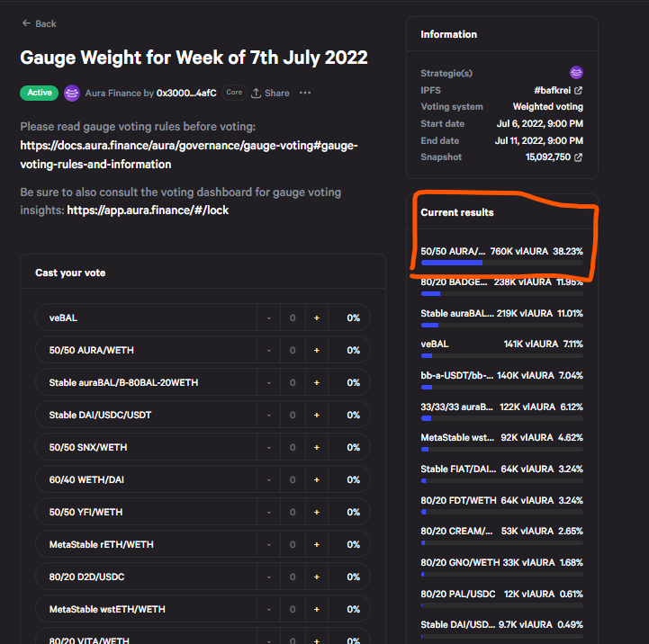Click 80/20 BADGE... result progress bar
This screenshot has width=649, height=644.
pos(501,293)
